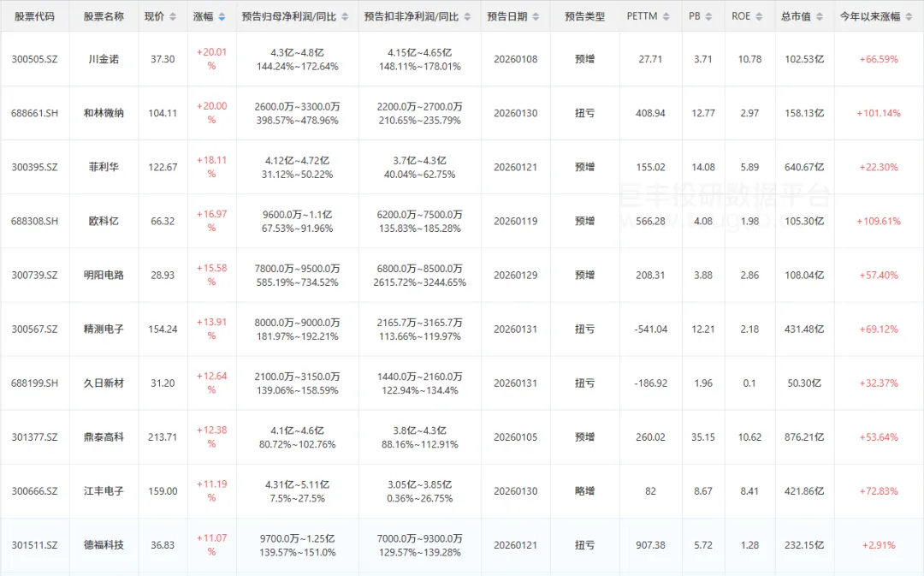Image resolution: width=924 pixels, height=576 pixels.
Task: Open stock code 300395.SZ
Action: pyautogui.click(x=35, y=168)
